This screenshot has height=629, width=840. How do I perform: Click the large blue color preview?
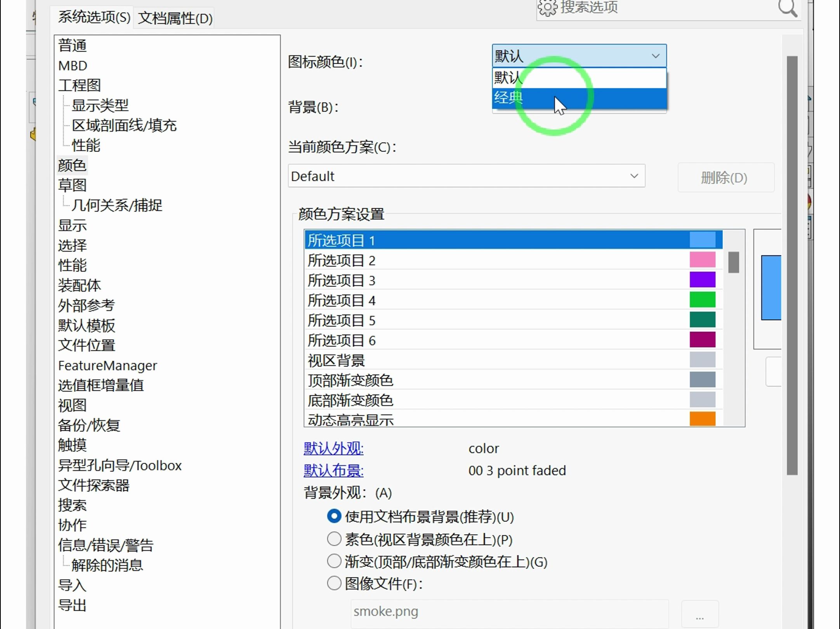point(771,288)
